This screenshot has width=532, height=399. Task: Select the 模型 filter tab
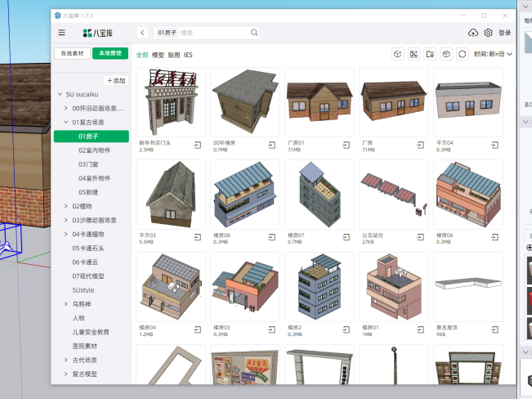158,55
